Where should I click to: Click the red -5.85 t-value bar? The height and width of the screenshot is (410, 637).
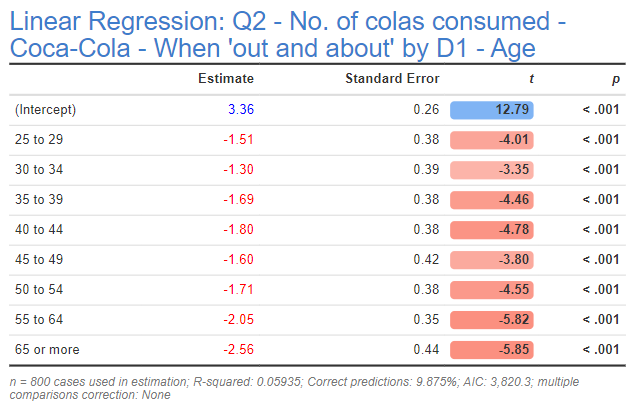[492, 350]
